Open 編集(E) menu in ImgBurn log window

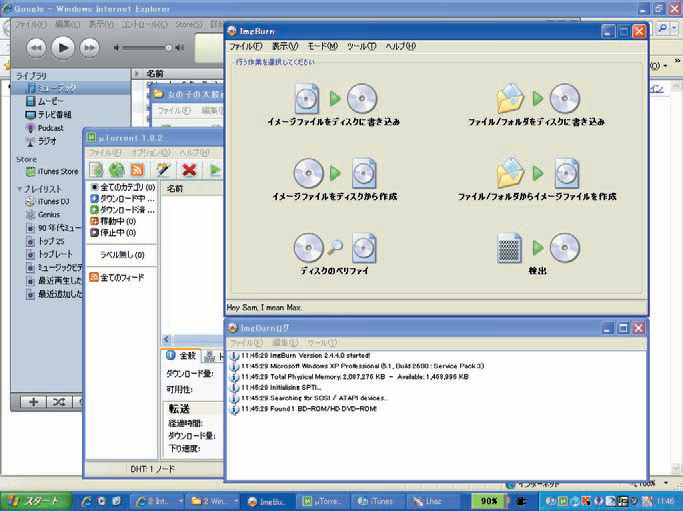(x=285, y=343)
